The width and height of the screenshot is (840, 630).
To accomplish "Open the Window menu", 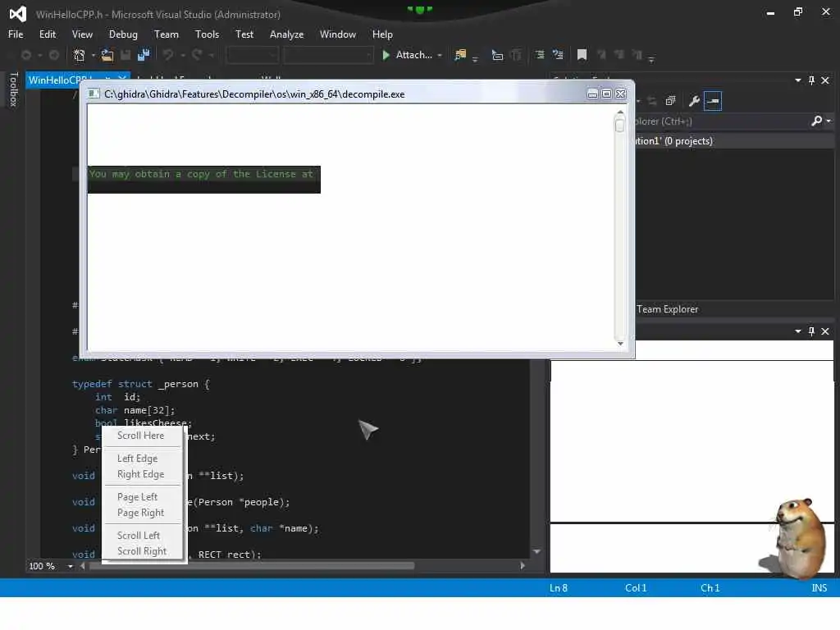I will (x=337, y=34).
